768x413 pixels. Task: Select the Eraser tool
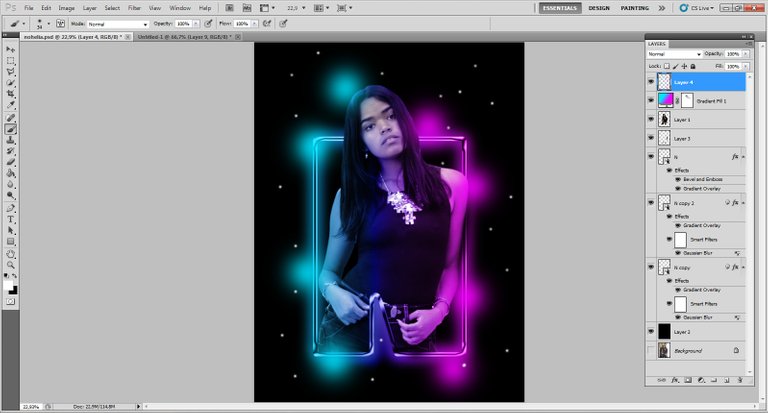[10, 162]
